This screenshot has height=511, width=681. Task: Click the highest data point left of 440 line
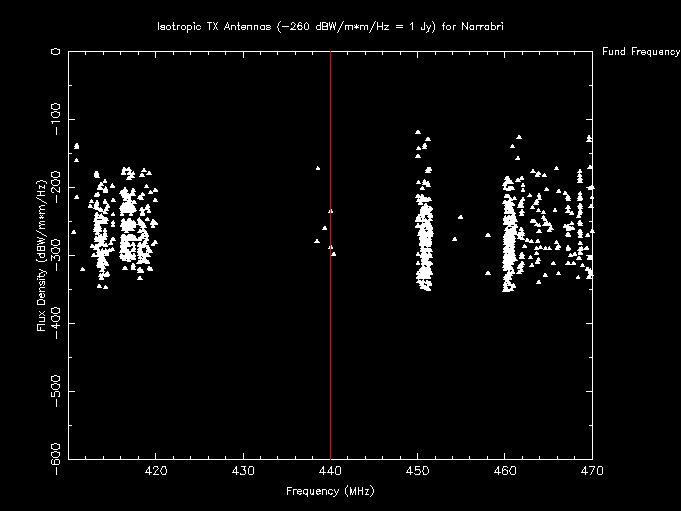pyautogui.click(x=318, y=168)
